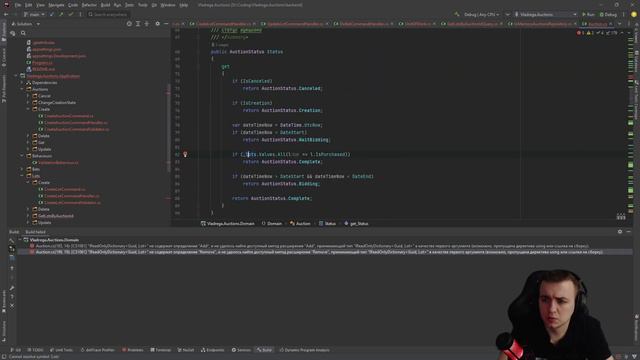Click the collapse all icon in Solution panel

click(147, 24)
